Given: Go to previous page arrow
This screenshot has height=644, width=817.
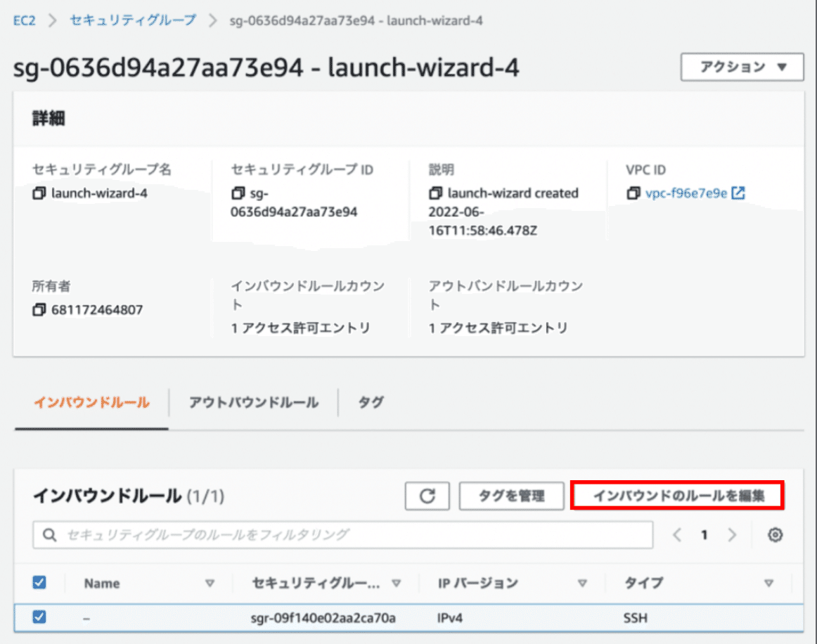Looking at the screenshot, I should click(x=677, y=534).
